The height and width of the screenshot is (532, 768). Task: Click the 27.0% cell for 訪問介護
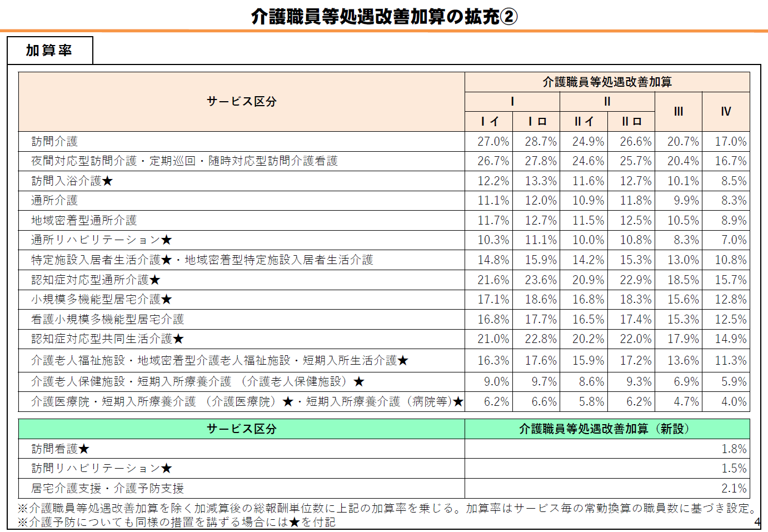coord(495,141)
